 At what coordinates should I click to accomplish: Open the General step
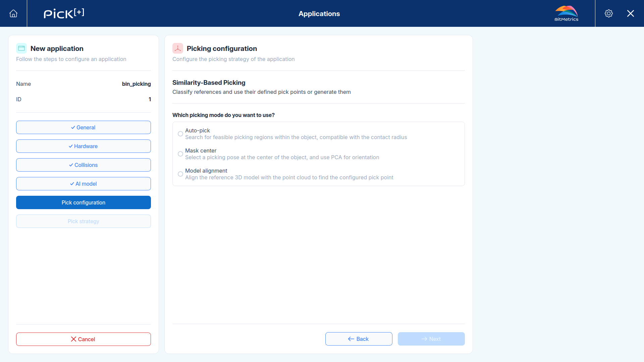(x=84, y=127)
